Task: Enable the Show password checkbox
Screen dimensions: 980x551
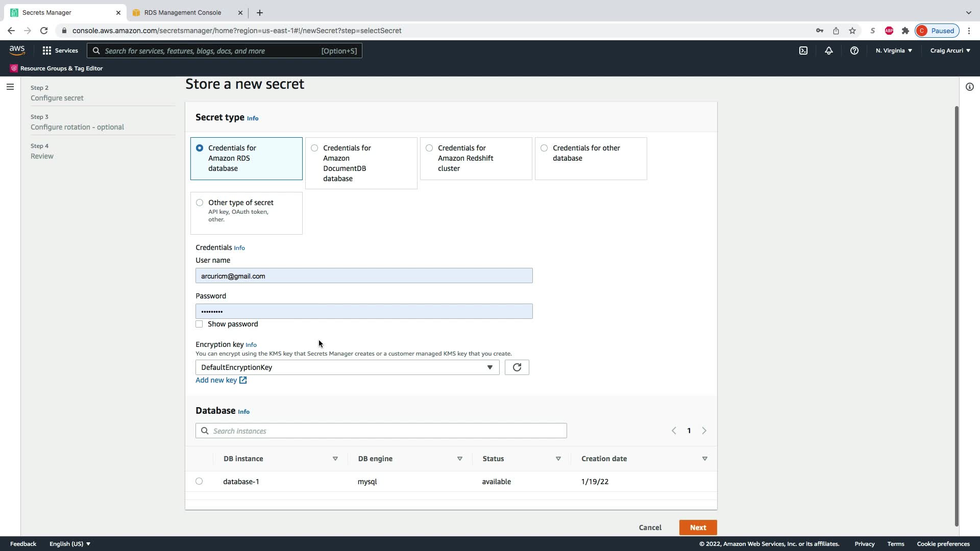Action: point(199,324)
